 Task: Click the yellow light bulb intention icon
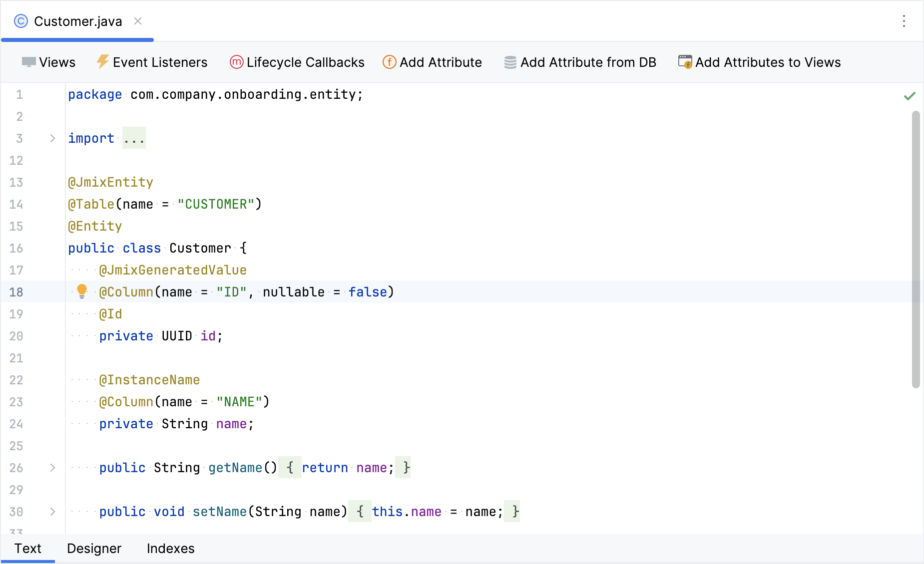click(82, 291)
